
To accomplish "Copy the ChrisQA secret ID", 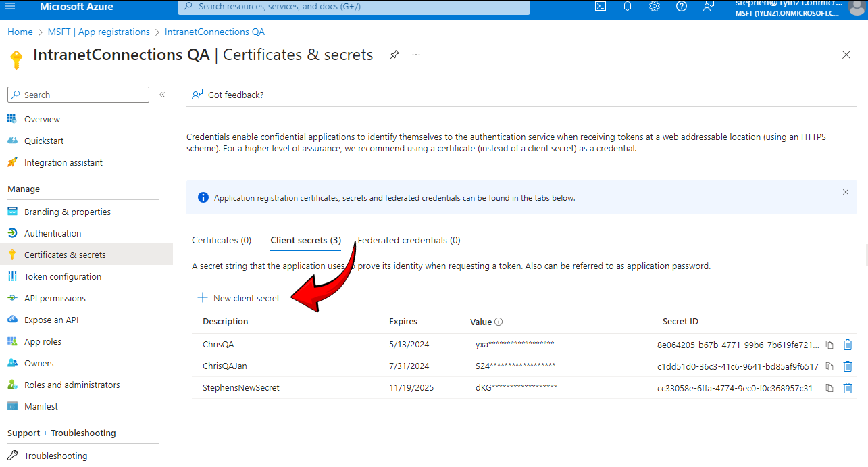I will pyautogui.click(x=829, y=345).
